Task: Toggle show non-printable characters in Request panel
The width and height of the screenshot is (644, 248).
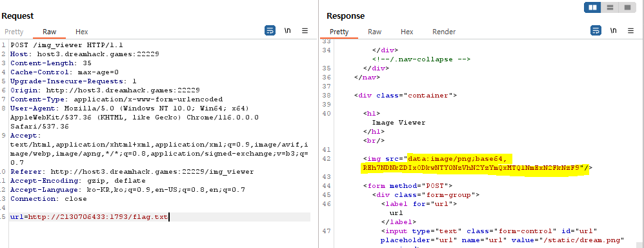Action: coord(288,31)
